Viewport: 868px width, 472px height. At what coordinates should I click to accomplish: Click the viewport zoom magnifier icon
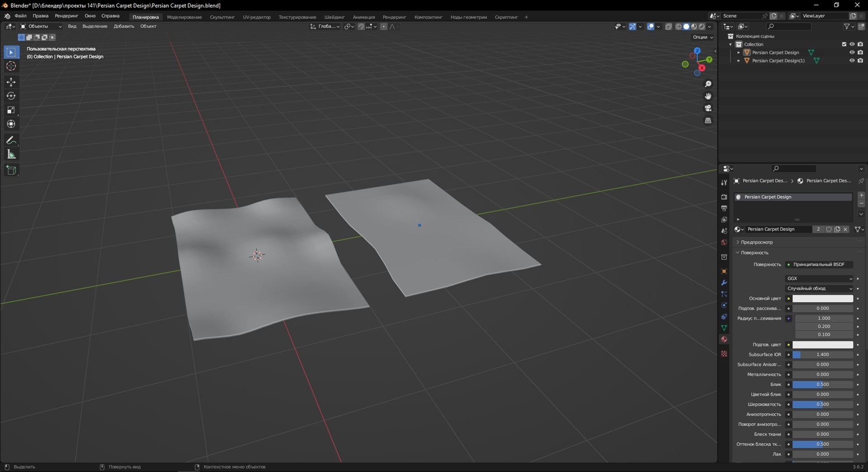[708, 84]
